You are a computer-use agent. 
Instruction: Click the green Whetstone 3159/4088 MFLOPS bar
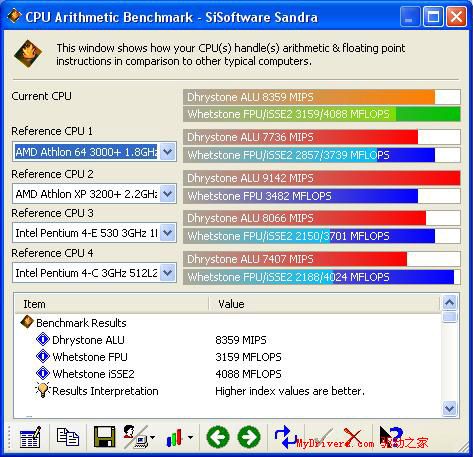[322, 114]
